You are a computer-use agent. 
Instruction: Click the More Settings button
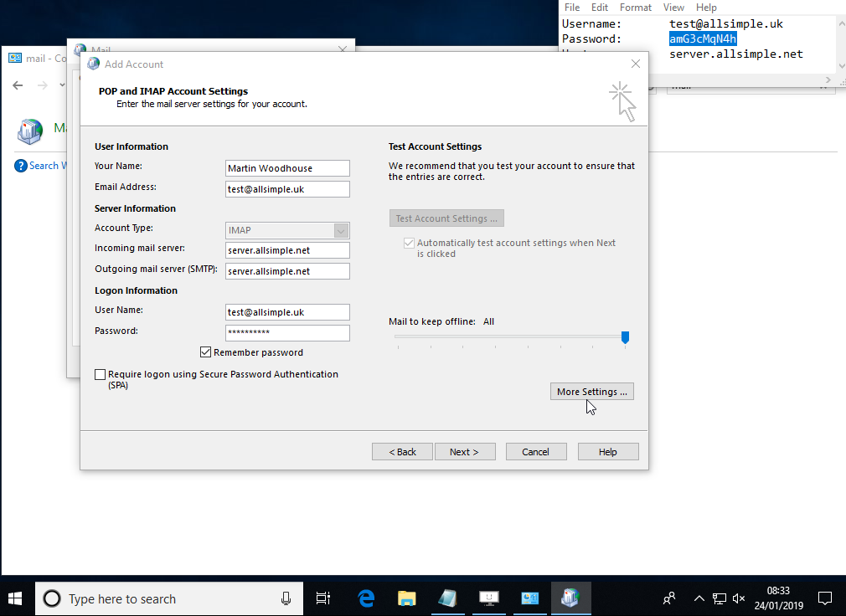pos(591,392)
